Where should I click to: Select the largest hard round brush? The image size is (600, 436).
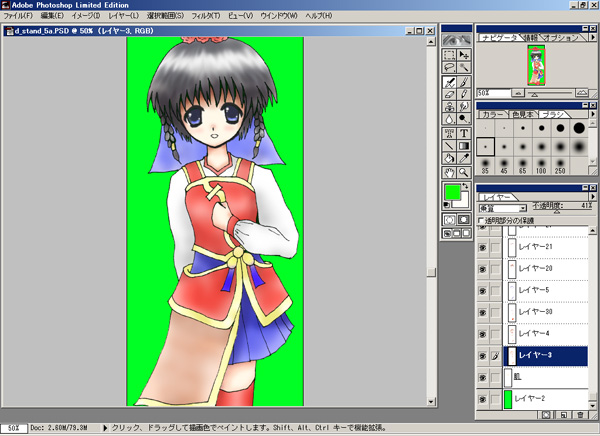point(579,128)
